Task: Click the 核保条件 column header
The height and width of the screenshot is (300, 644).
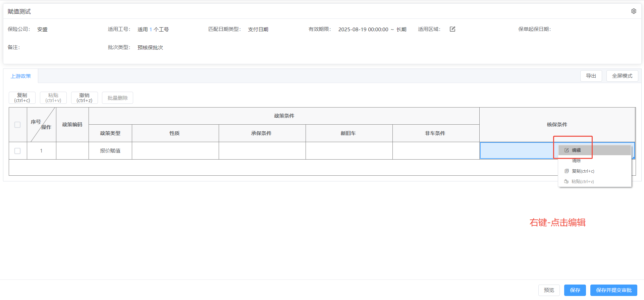Action: click(x=557, y=125)
